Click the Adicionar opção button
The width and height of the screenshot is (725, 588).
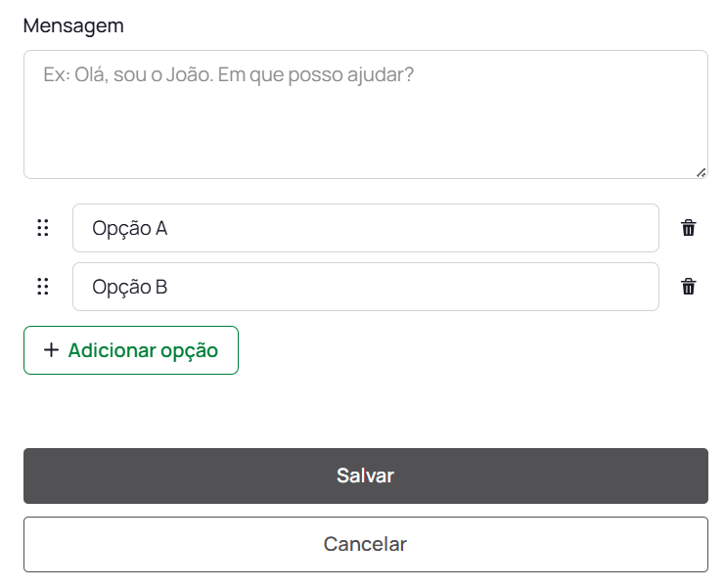click(131, 350)
